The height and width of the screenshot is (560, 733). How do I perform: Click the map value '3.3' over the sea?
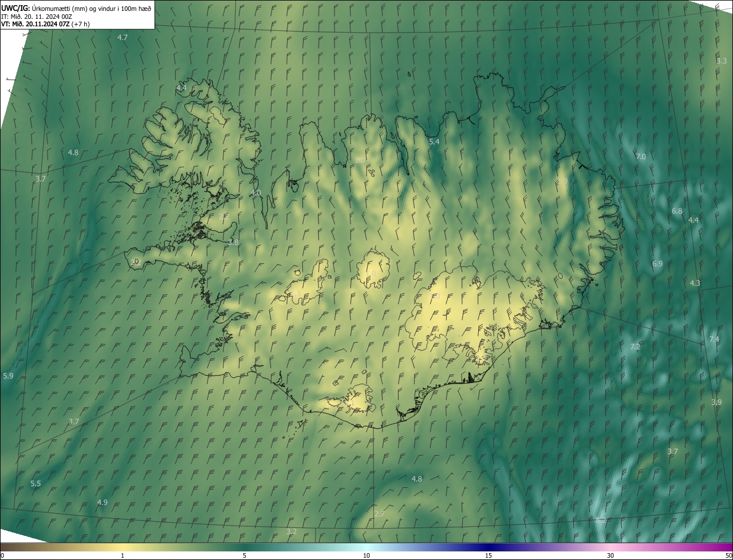(722, 61)
